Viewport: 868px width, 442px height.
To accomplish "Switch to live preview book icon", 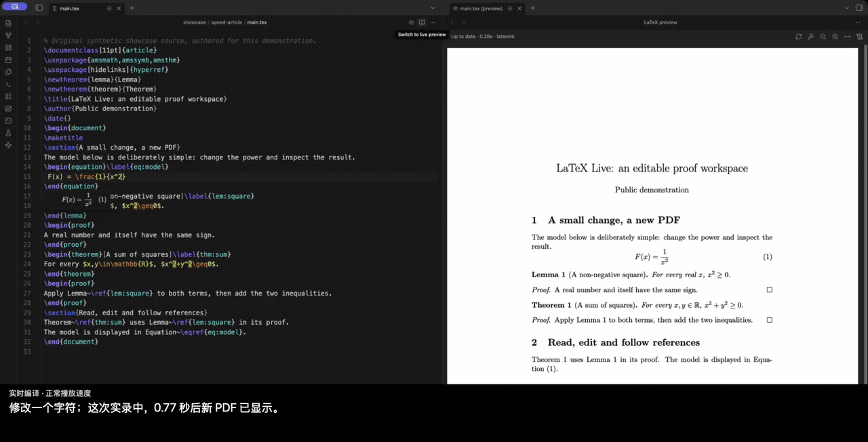I will click(x=422, y=22).
